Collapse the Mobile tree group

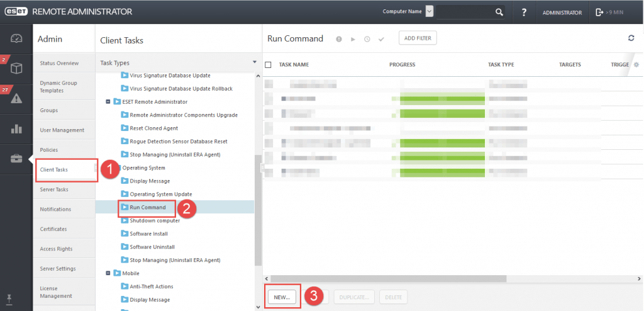coord(108,273)
